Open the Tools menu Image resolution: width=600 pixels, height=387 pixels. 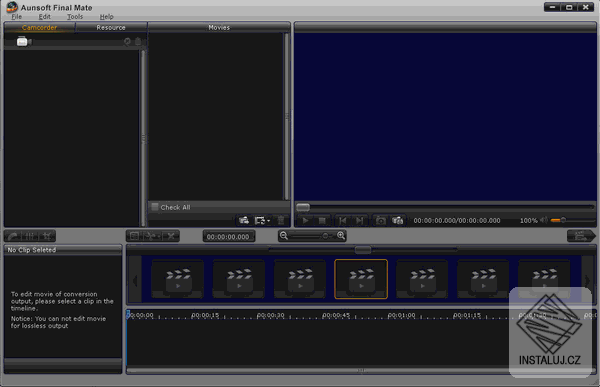pyautogui.click(x=75, y=16)
